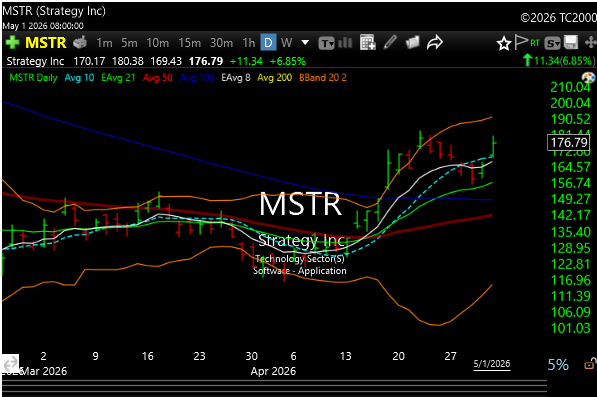Click the move window cross arrows icon
597x397 pixels.
pyautogui.click(x=590, y=43)
